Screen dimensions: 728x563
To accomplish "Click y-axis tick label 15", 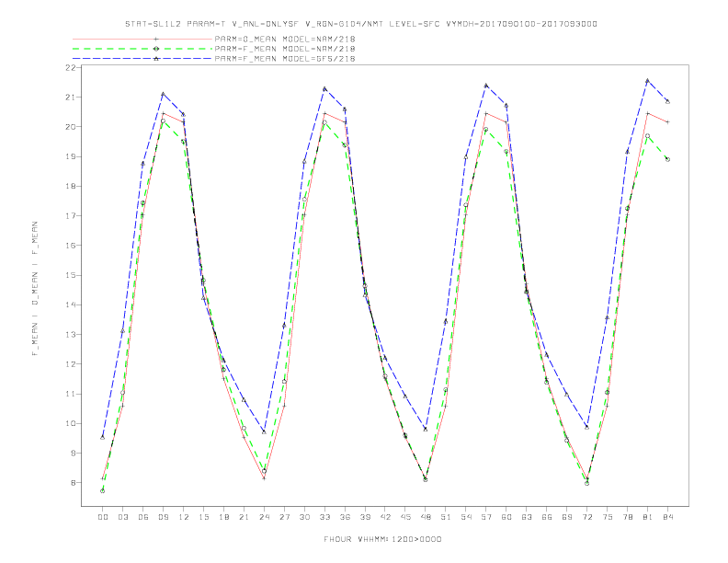I will tap(70, 275).
